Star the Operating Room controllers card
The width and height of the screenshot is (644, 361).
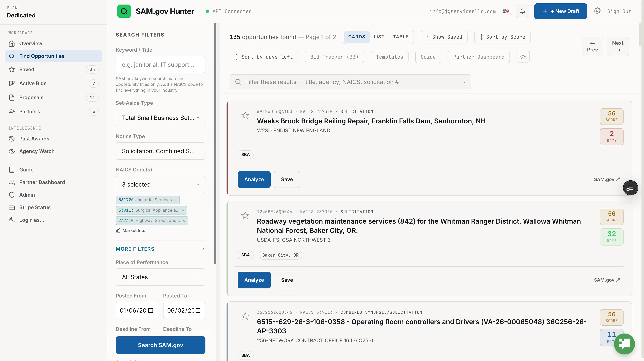[245, 316]
